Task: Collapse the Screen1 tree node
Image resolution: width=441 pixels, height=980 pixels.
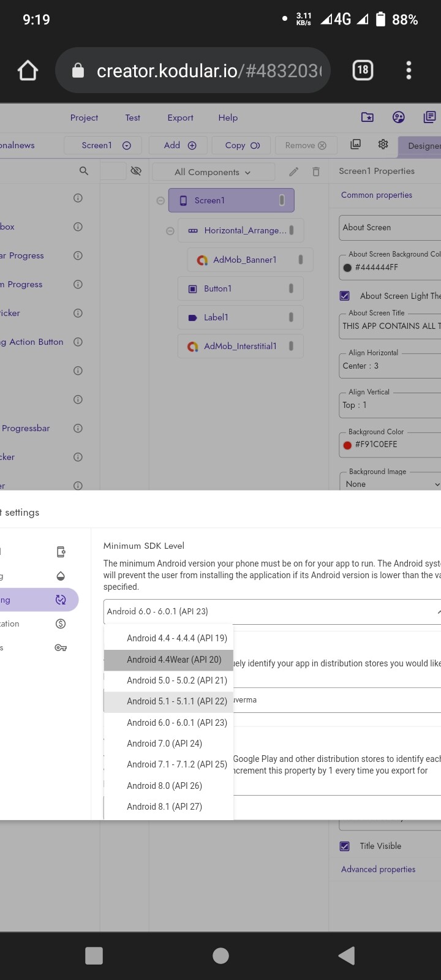Action: tap(160, 200)
